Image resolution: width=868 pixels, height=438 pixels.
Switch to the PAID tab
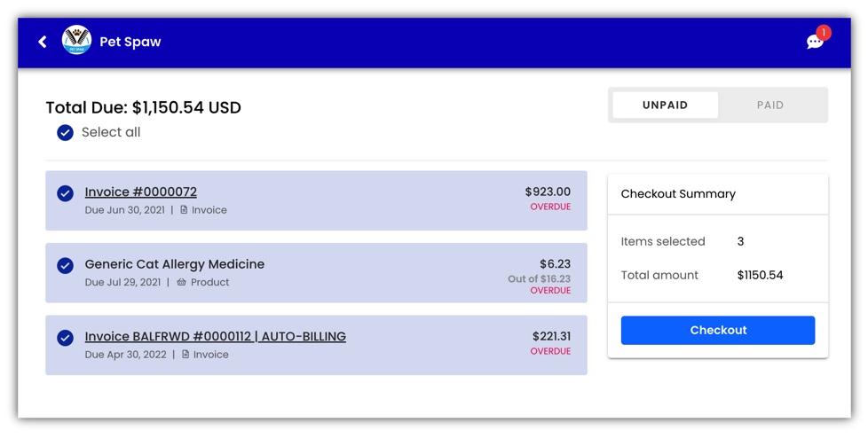point(770,106)
